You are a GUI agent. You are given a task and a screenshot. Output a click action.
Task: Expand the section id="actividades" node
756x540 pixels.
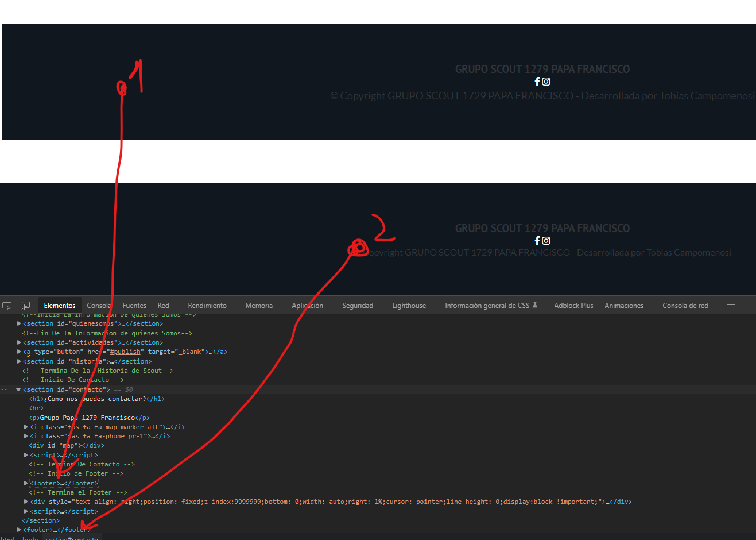[x=19, y=342]
